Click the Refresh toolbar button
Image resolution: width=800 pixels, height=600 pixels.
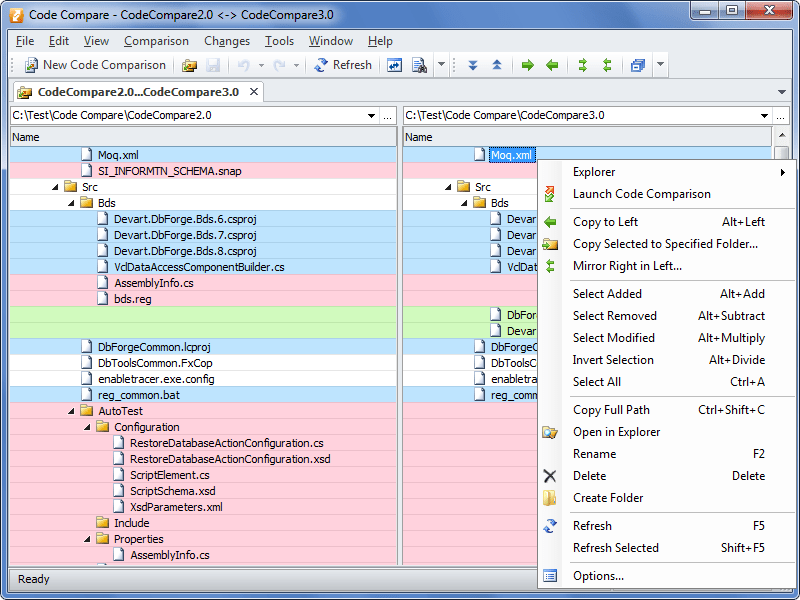point(342,65)
